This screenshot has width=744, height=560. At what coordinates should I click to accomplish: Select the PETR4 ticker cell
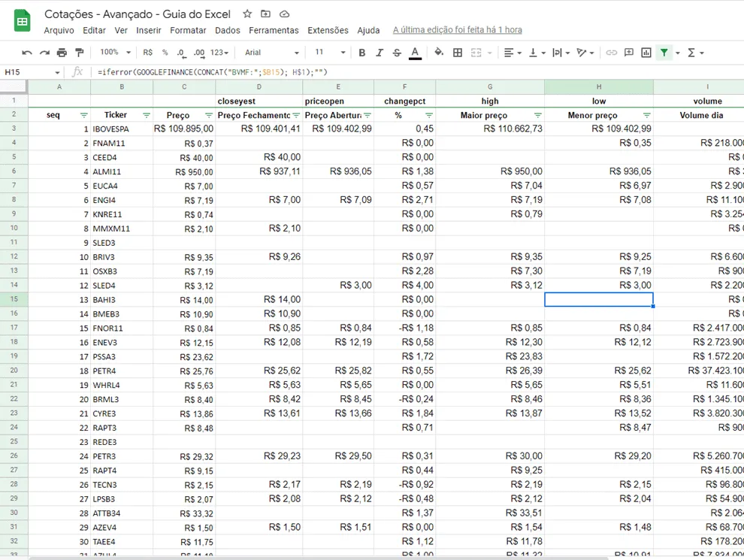(122, 371)
